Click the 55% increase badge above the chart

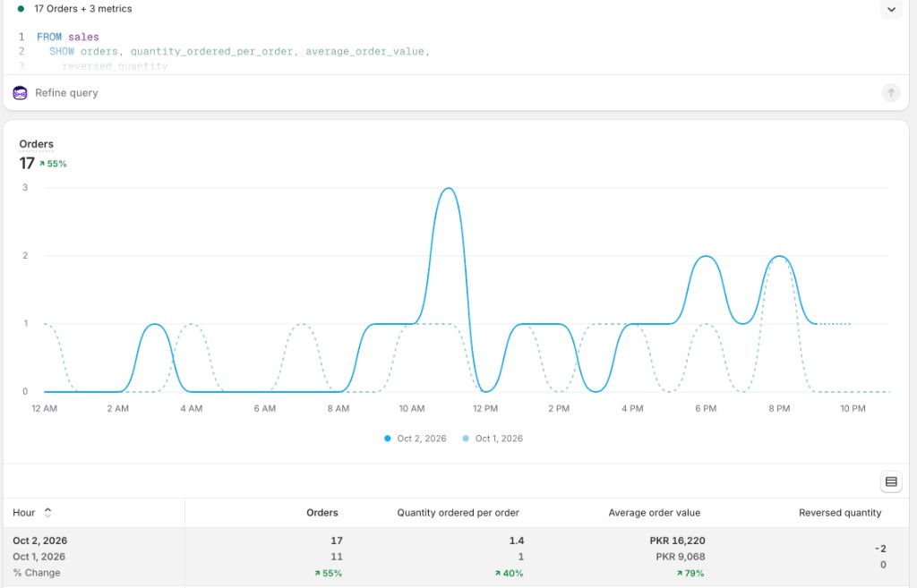tap(53, 164)
